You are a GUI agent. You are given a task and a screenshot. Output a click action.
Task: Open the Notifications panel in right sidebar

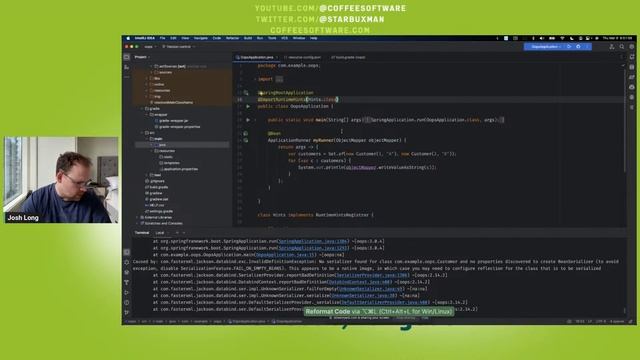point(632,57)
